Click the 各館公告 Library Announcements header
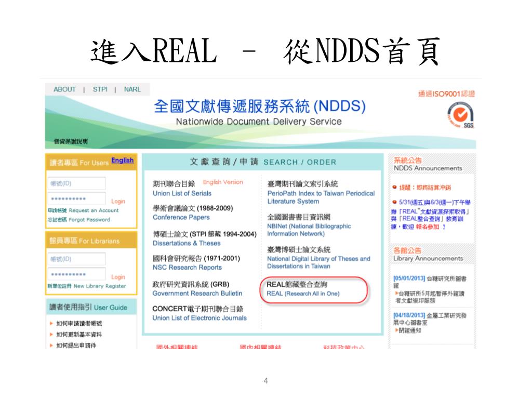The height and width of the screenshot is (399, 532). (428, 255)
